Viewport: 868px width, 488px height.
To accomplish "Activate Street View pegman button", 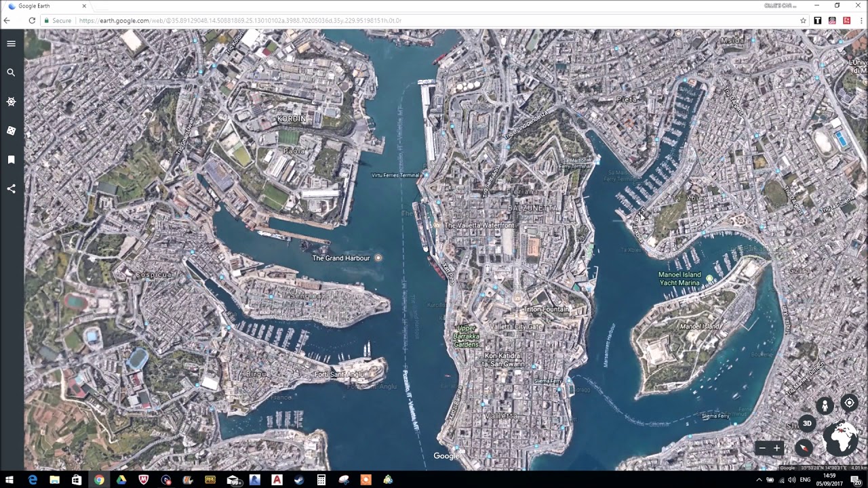I will [x=825, y=406].
